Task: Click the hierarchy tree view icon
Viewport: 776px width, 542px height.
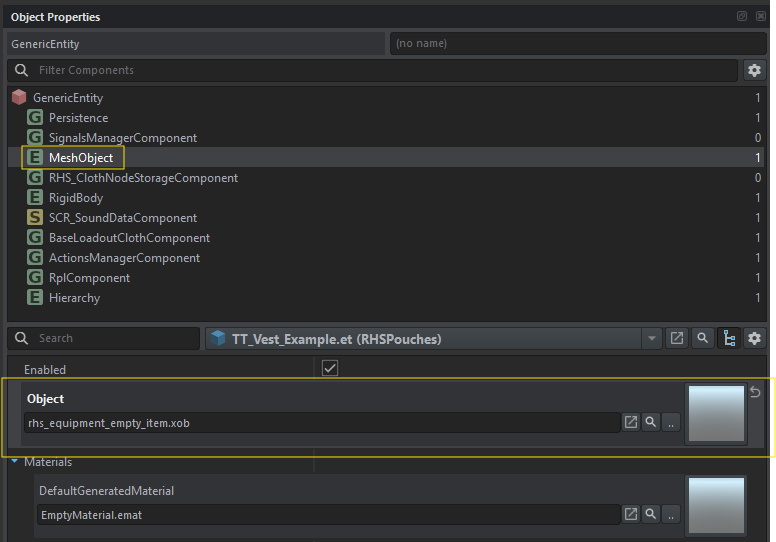Action: coord(729,338)
